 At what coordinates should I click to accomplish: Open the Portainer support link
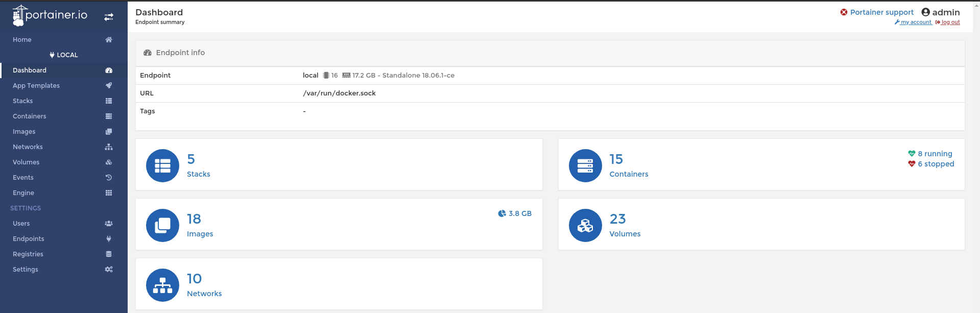pos(881,12)
